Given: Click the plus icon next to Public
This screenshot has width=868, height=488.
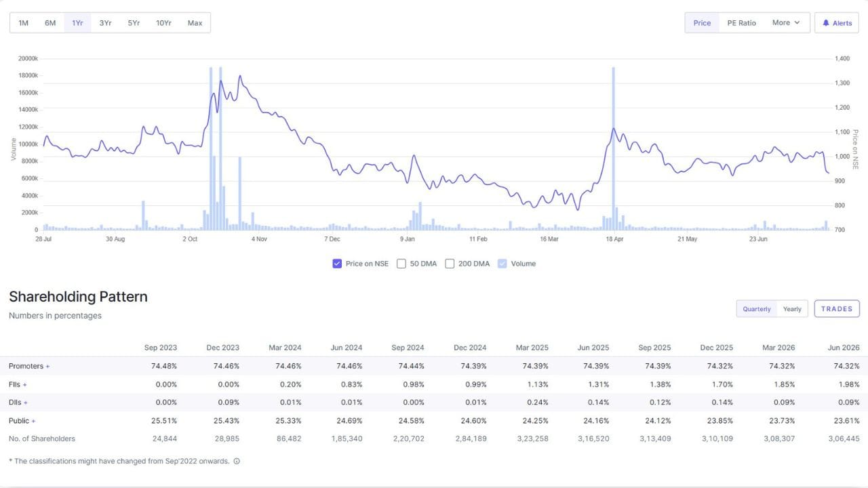Looking at the screenshot, I should pyautogui.click(x=33, y=421).
